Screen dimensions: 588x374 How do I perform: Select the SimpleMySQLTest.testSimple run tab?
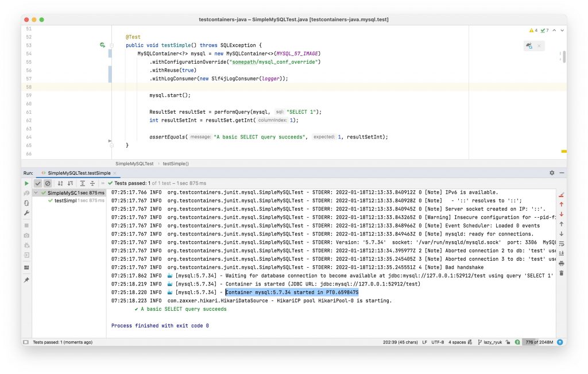(79, 173)
